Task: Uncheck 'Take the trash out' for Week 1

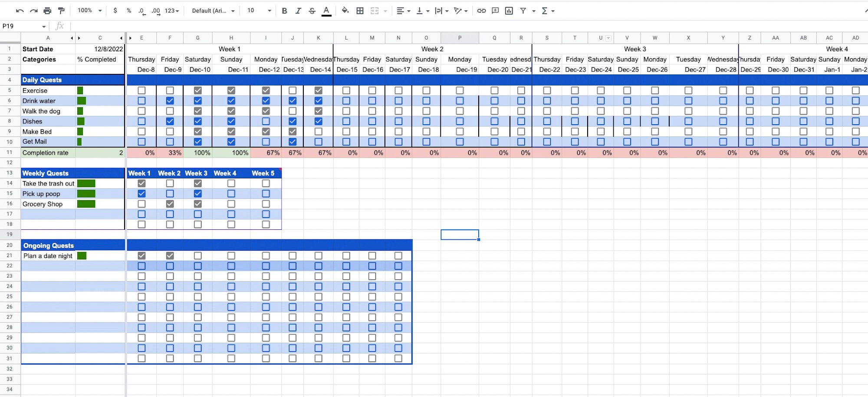Action: 141,183
